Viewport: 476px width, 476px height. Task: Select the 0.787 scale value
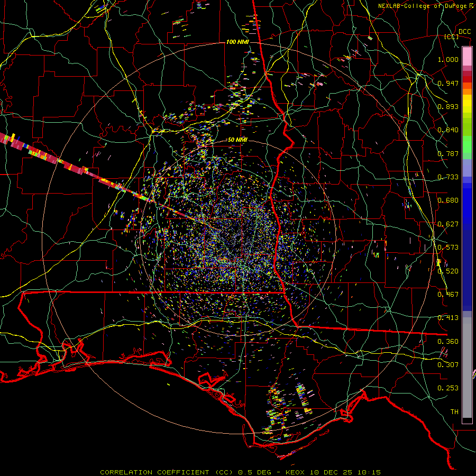click(448, 153)
